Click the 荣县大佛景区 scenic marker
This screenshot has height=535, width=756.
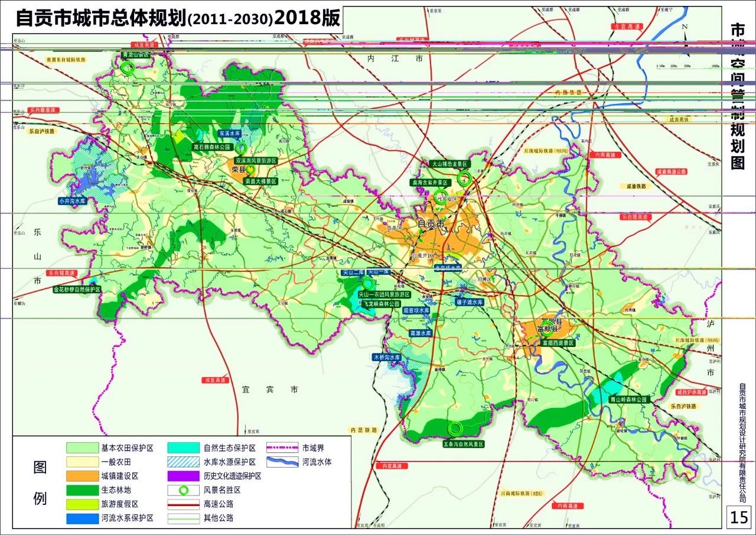251,170
